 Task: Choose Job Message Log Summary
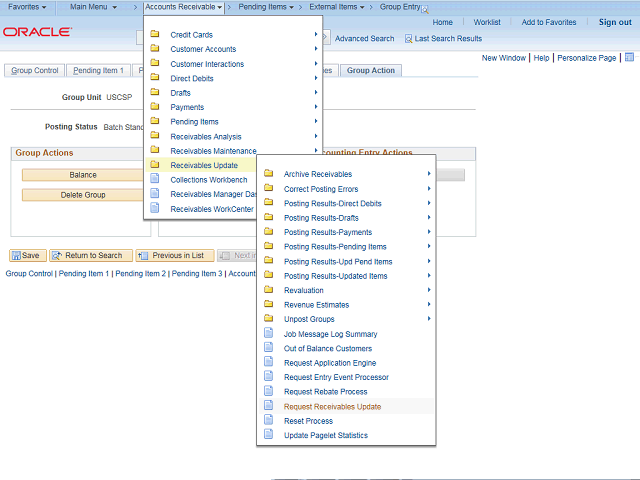[330, 334]
